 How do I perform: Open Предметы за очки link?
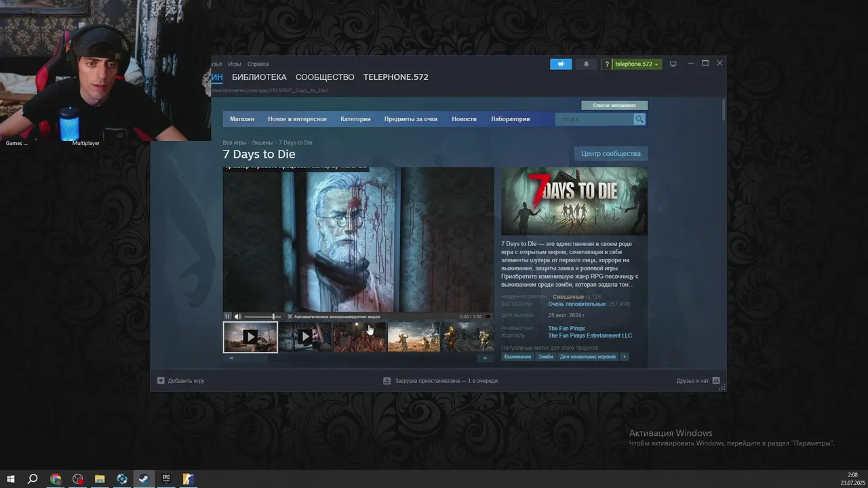click(411, 119)
